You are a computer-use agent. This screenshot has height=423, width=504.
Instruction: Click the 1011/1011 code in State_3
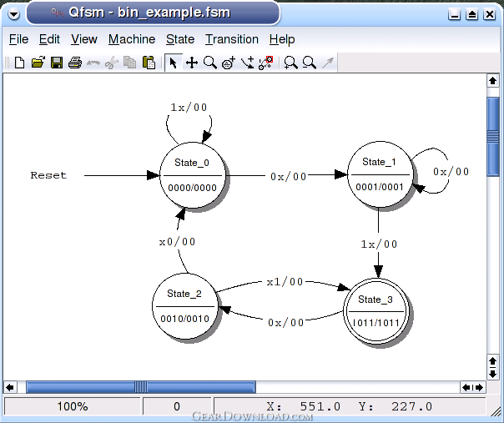pyautogui.click(x=375, y=323)
